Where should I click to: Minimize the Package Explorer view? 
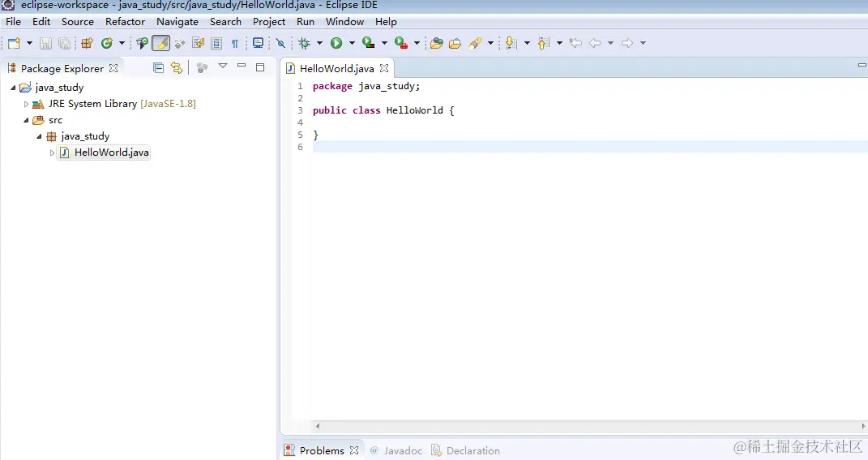click(242, 66)
